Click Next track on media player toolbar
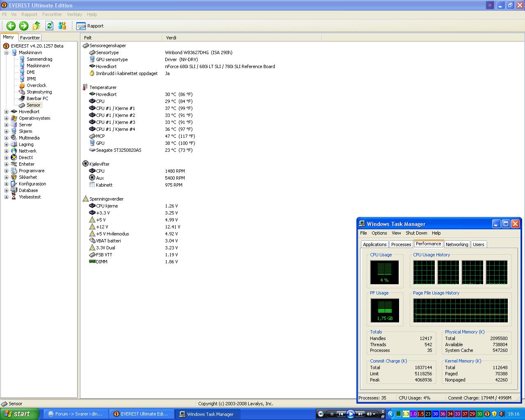Viewport: 525px width, 420px height. click(x=360, y=414)
